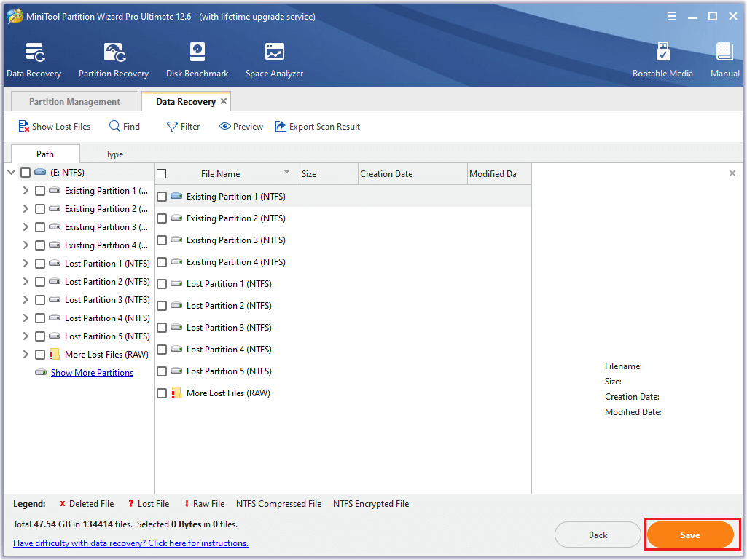Expand Existing Partition 2 in tree
Viewport: 747px width, 560px height.
26,208
